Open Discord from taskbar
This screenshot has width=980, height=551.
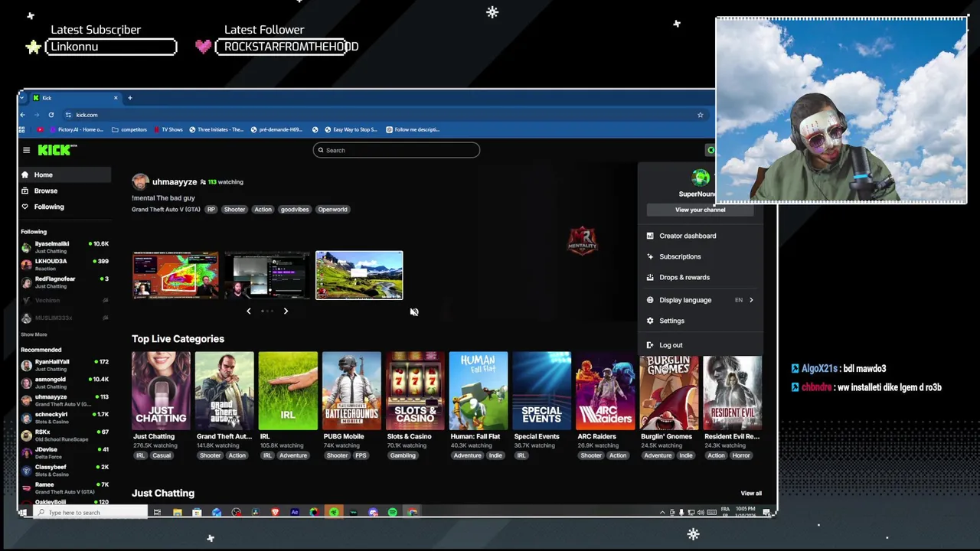coord(373,512)
